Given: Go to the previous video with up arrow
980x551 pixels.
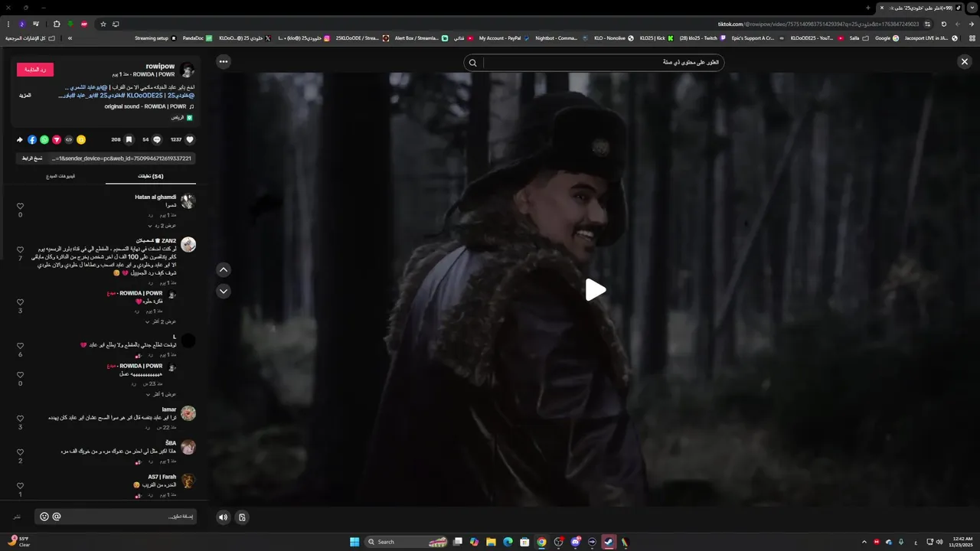Looking at the screenshot, I should [x=224, y=269].
